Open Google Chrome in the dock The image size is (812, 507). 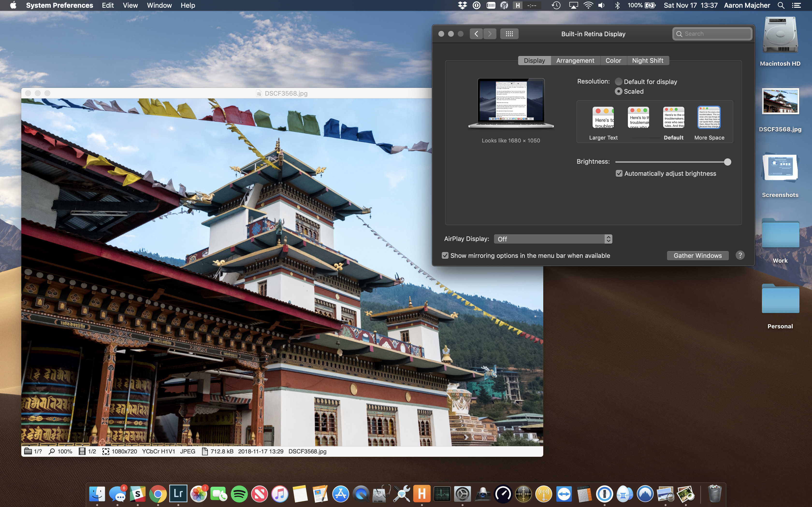(x=158, y=494)
